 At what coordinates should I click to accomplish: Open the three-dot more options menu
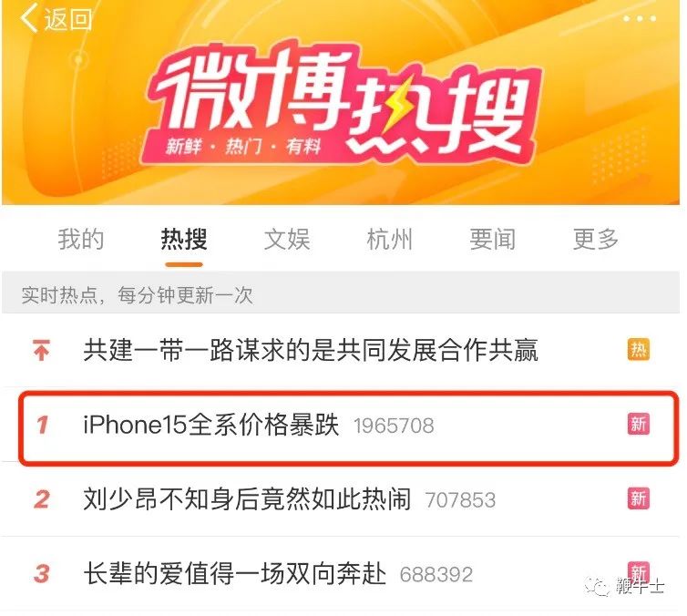pyautogui.click(x=640, y=18)
